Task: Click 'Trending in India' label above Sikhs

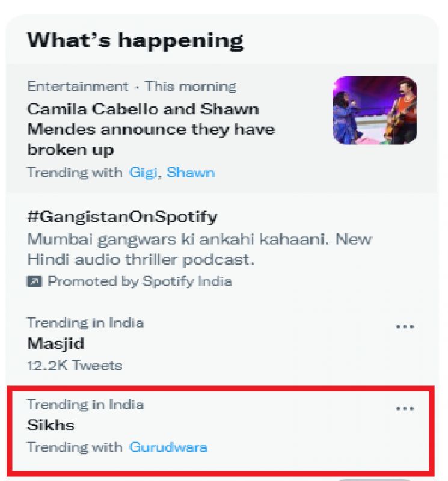Action: [x=85, y=404]
